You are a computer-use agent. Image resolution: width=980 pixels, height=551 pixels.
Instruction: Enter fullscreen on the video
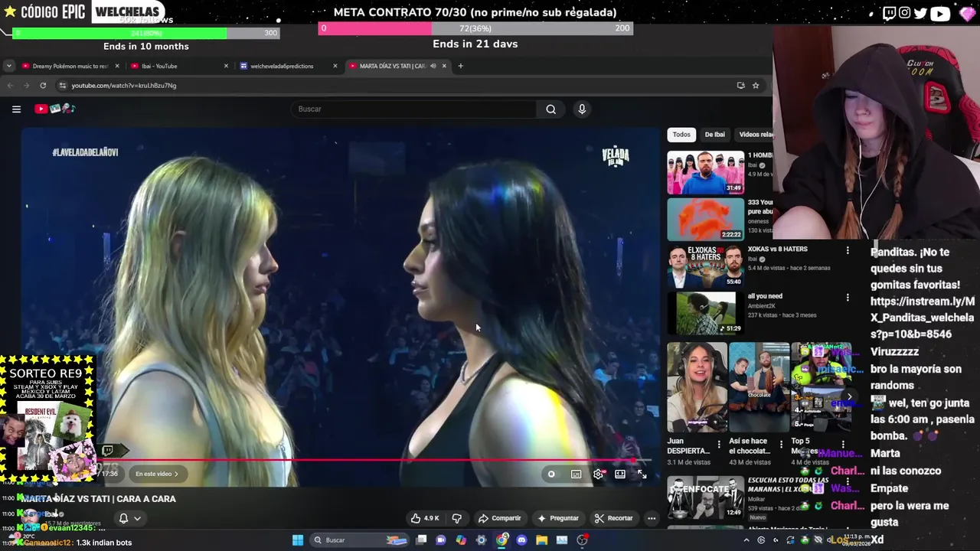tap(642, 474)
